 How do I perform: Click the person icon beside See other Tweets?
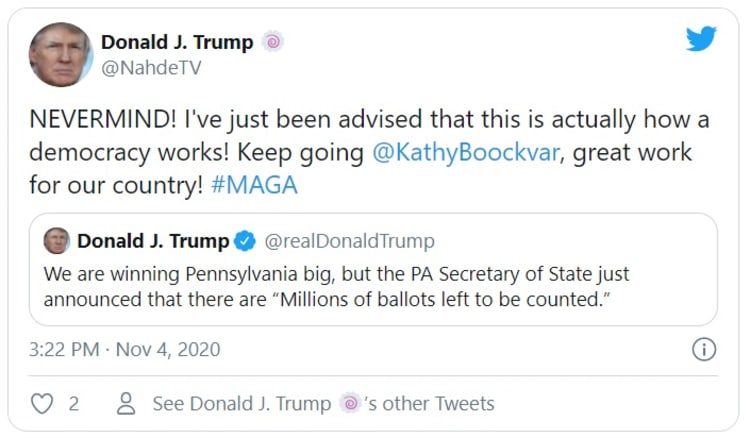point(126,404)
